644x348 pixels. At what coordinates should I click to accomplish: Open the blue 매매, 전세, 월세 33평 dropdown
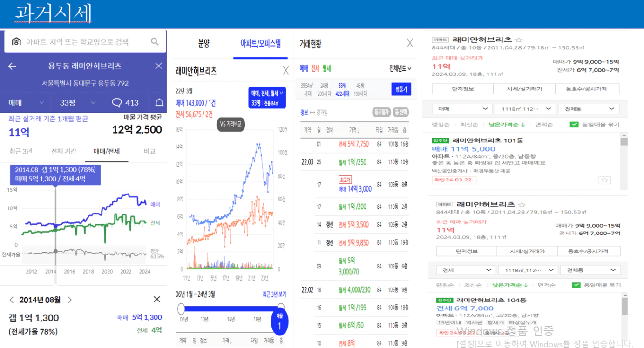tap(267, 99)
